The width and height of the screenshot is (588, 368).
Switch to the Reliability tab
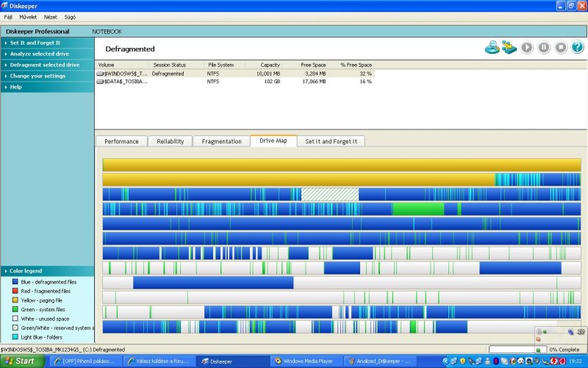tap(171, 141)
